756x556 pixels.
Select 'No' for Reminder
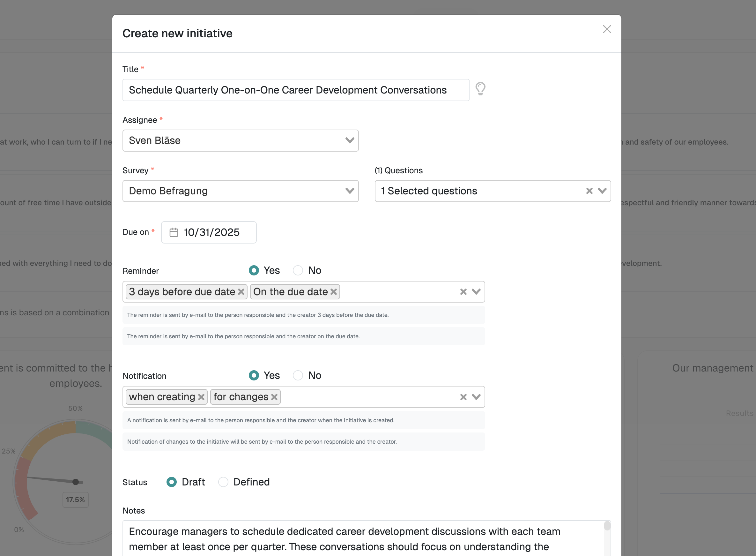pyautogui.click(x=298, y=271)
